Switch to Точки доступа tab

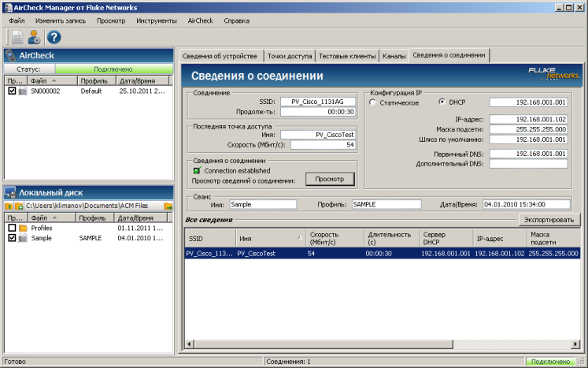(290, 56)
